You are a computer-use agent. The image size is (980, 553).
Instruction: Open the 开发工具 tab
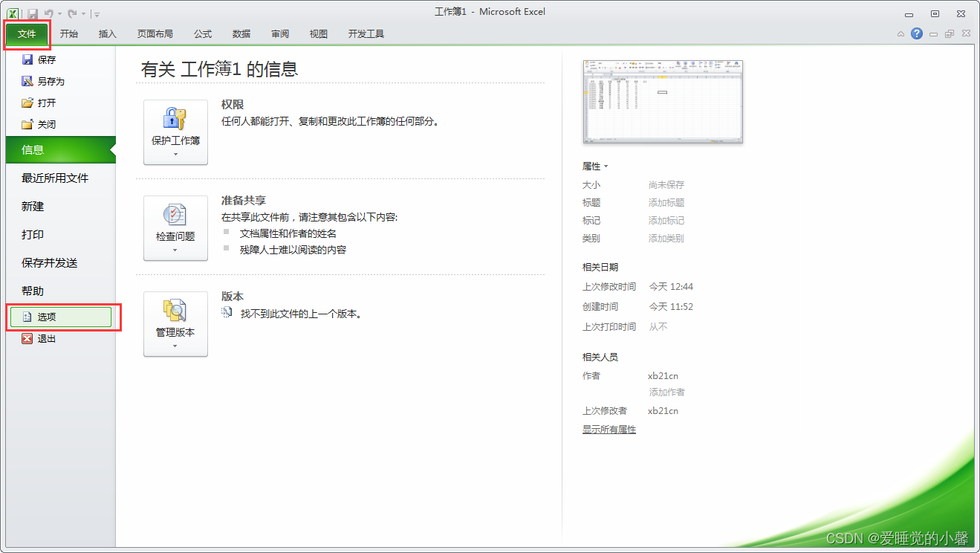point(366,34)
